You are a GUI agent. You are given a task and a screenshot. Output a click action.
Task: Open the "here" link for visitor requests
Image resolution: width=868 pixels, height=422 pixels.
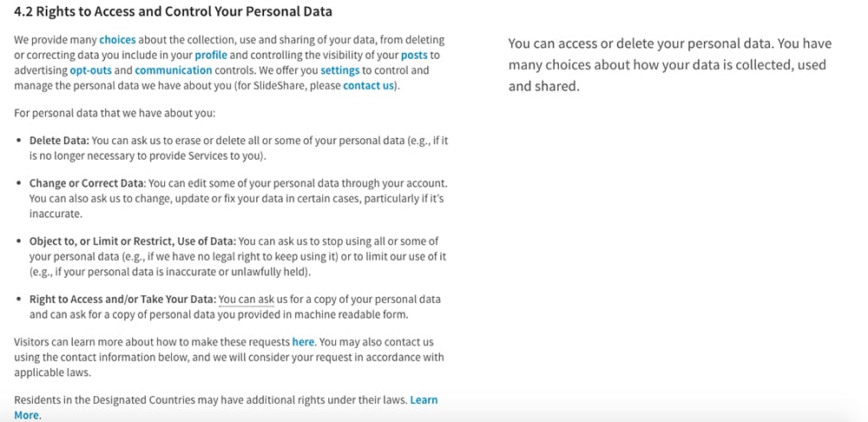pos(303,342)
